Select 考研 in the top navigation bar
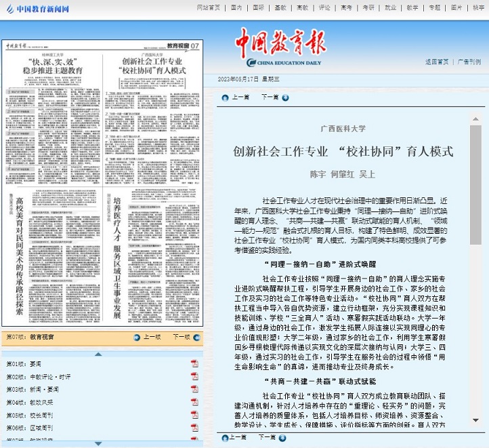The image size is (489, 448). click(368, 7)
